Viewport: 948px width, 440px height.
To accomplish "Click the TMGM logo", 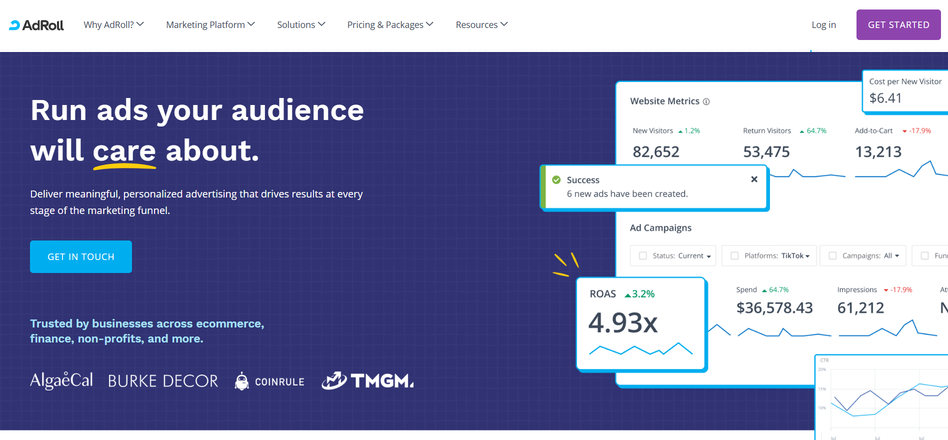I will 367,380.
